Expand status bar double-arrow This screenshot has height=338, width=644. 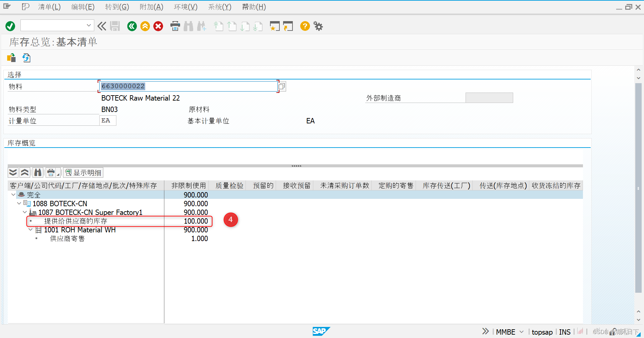pyautogui.click(x=485, y=331)
